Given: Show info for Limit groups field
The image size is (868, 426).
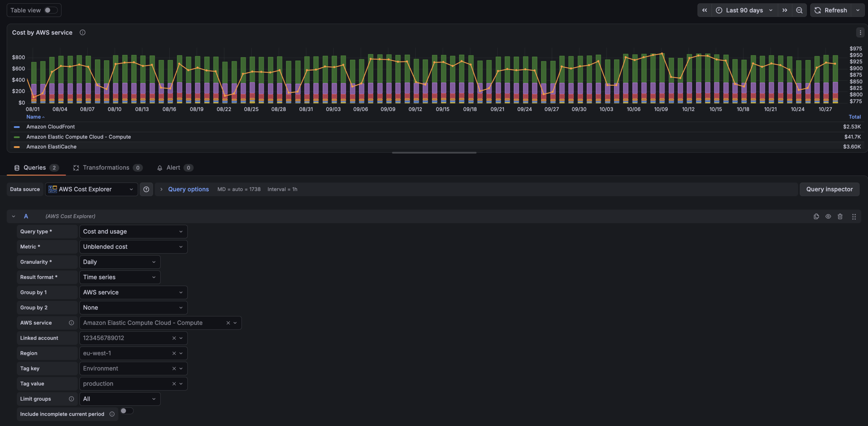Looking at the screenshot, I should pyautogui.click(x=71, y=399).
